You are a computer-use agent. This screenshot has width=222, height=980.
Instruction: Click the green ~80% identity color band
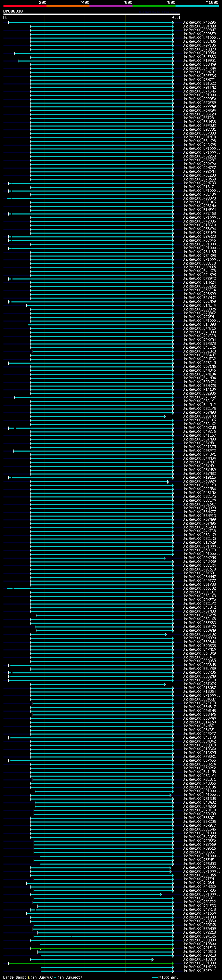(154, 6)
